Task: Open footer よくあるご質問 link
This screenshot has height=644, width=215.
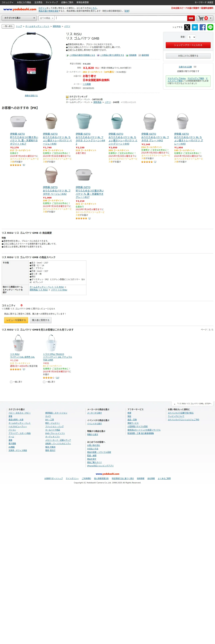Action: coord(164,478)
